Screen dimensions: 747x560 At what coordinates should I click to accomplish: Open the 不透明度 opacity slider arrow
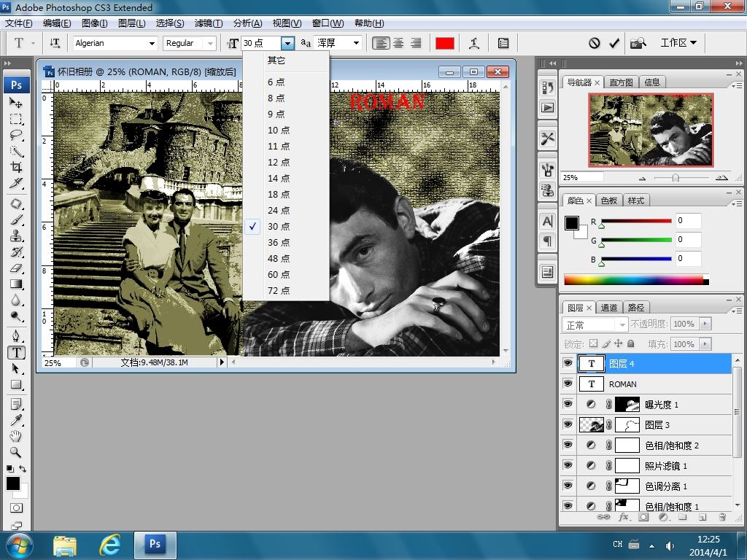coord(705,324)
